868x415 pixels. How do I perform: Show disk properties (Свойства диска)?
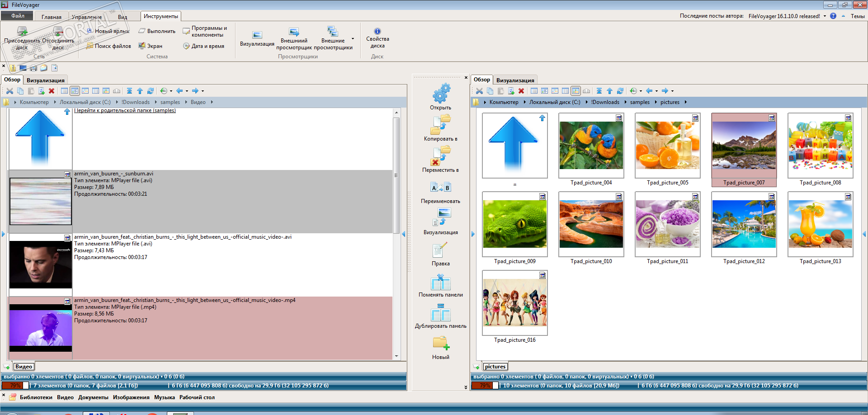pos(377,38)
